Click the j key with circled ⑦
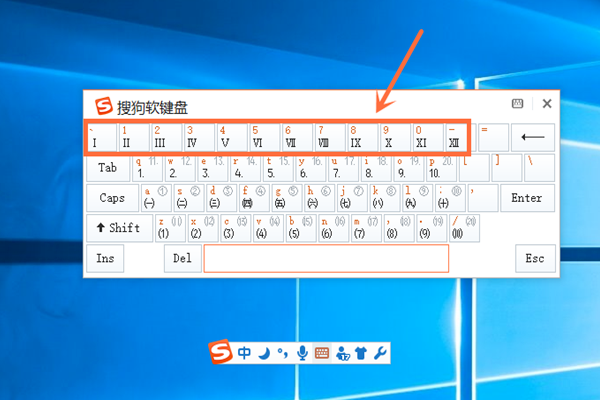Screen dimensions: 600x400 click(x=352, y=198)
